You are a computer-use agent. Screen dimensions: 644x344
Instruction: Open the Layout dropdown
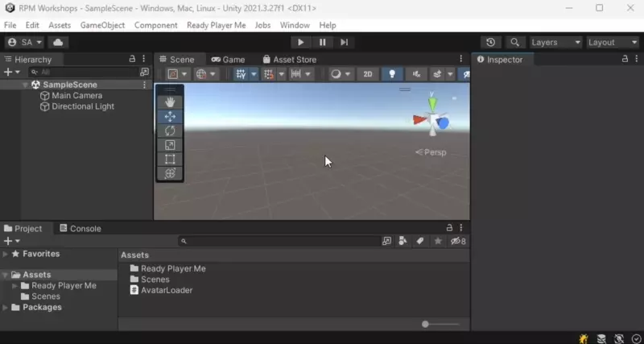click(612, 42)
